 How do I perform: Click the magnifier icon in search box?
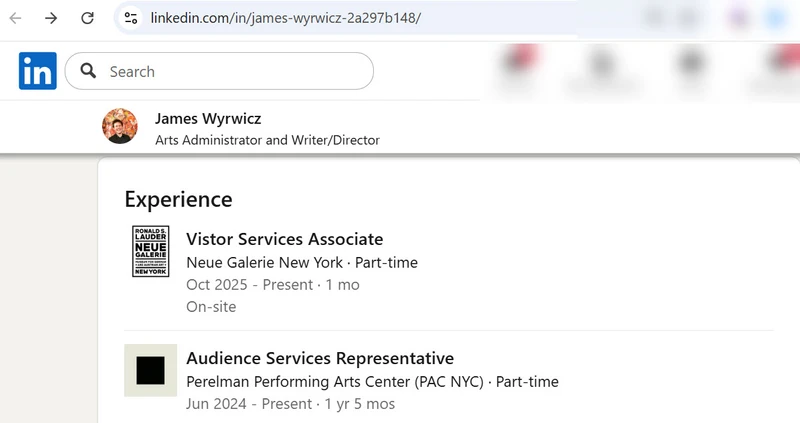(x=88, y=71)
